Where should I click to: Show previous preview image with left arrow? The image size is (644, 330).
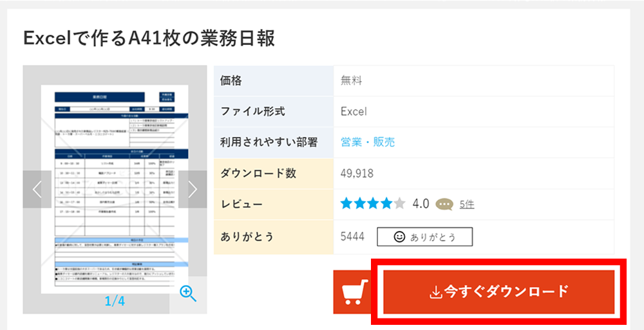37,189
